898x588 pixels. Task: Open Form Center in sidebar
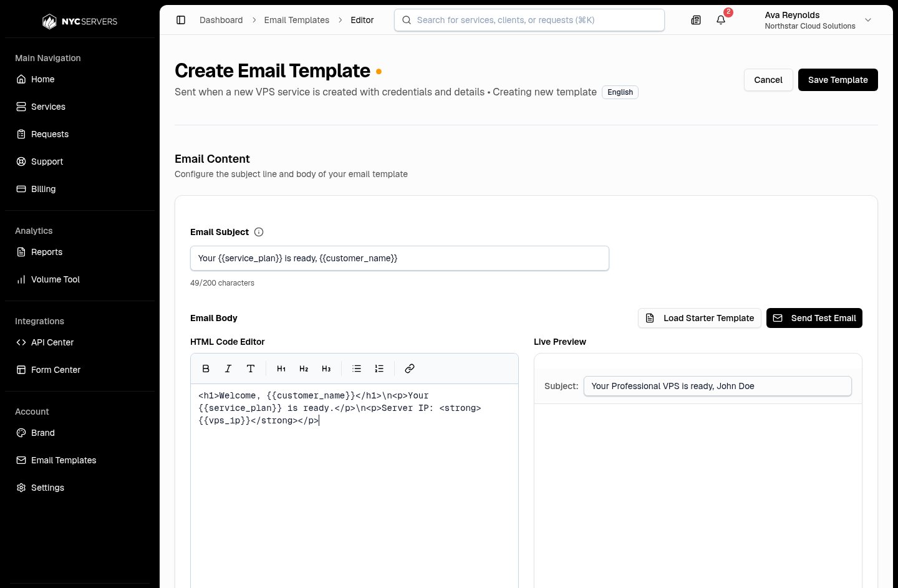[x=80, y=370]
